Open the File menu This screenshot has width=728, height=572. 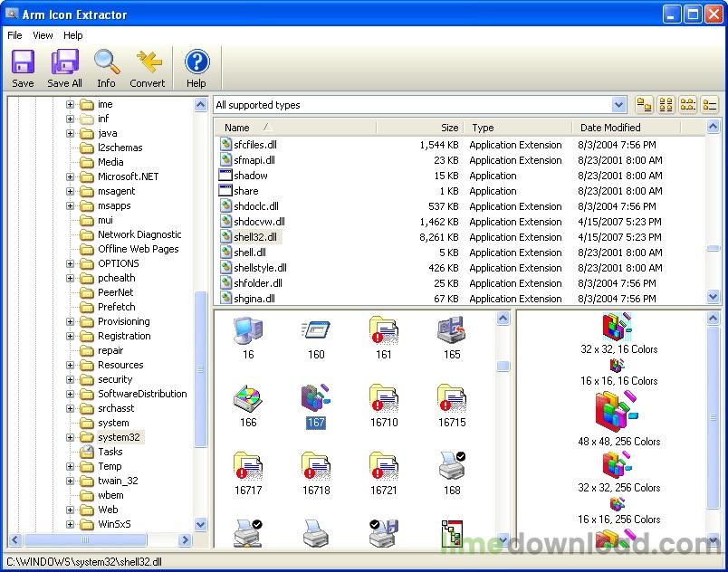click(x=14, y=35)
